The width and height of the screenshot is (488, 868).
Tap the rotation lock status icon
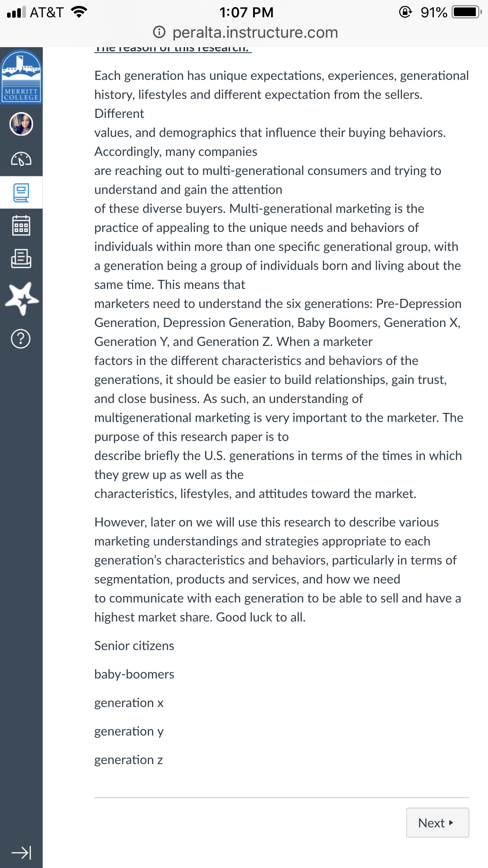405,12
